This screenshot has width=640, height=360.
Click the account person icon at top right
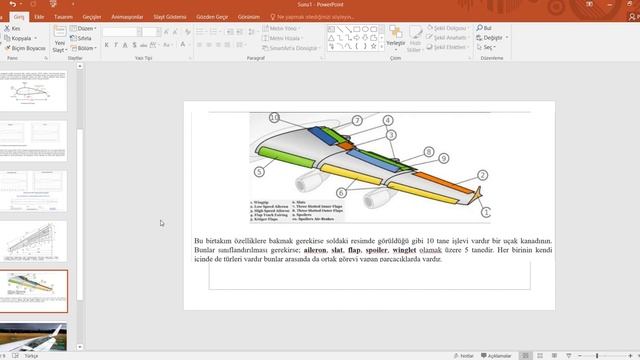click(632, 17)
